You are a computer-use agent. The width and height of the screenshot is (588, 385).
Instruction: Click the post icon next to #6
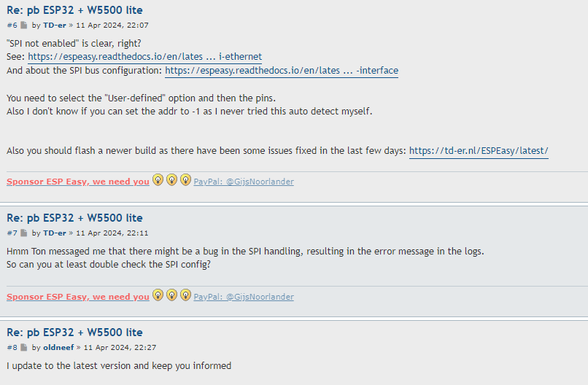click(x=24, y=25)
